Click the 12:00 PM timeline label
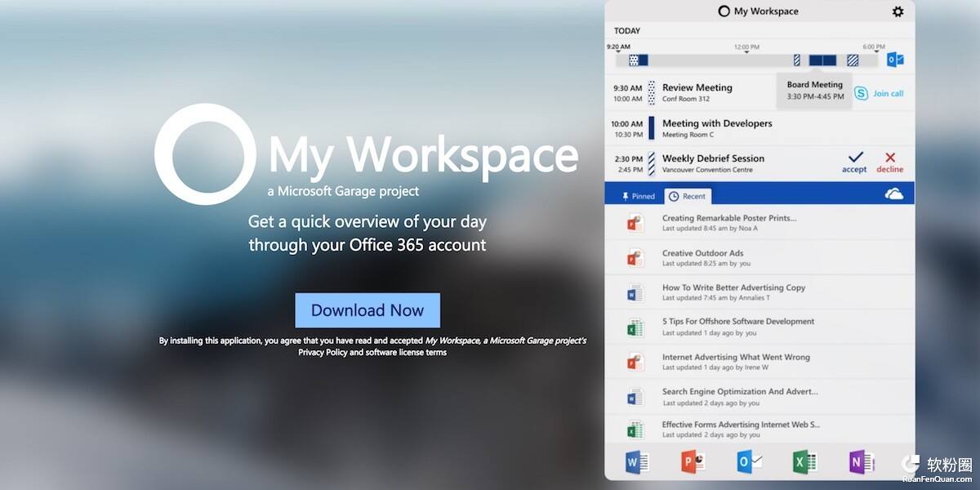 click(x=746, y=47)
